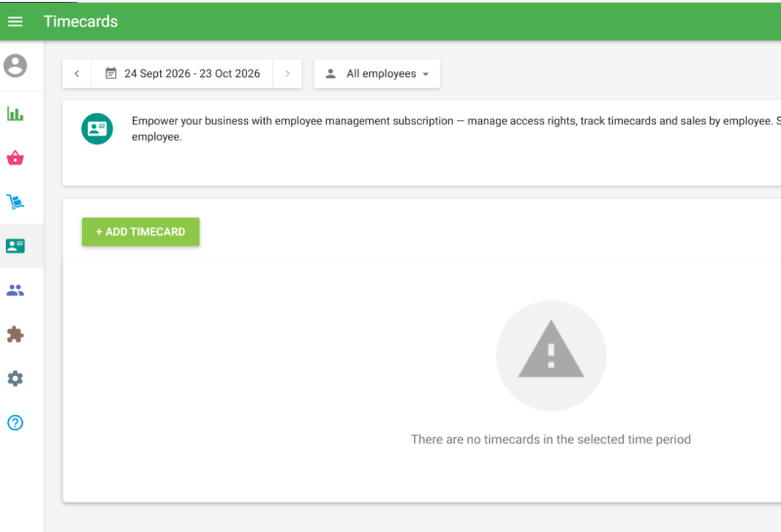Go to the previous date period
This screenshot has width=781, height=532.
tap(77, 74)
